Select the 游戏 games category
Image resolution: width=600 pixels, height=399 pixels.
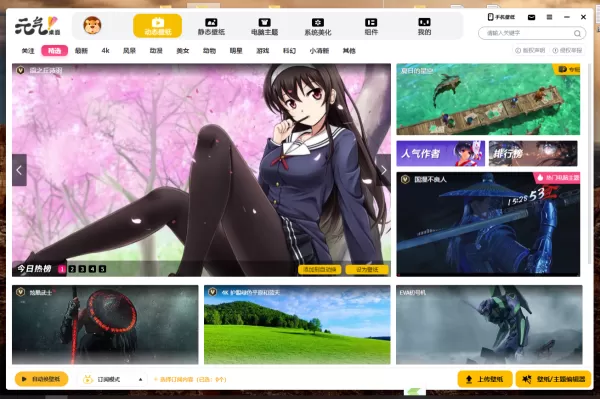click(x=262, y=51)
